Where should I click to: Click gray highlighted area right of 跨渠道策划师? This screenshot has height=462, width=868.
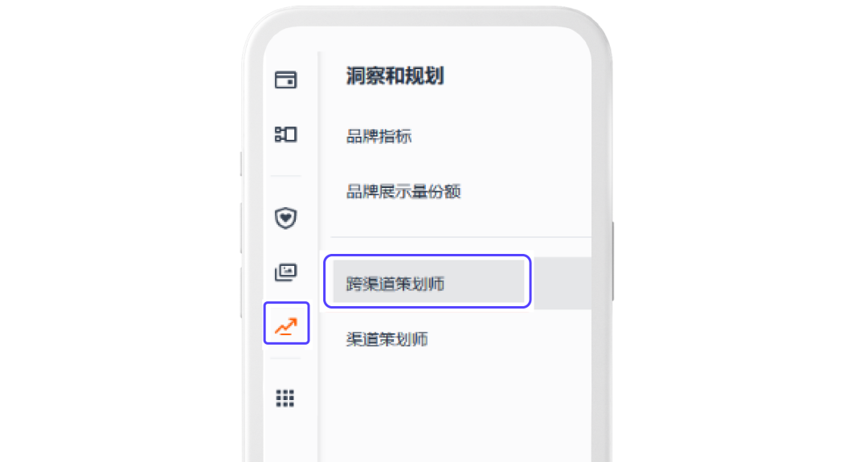point(563,283)
